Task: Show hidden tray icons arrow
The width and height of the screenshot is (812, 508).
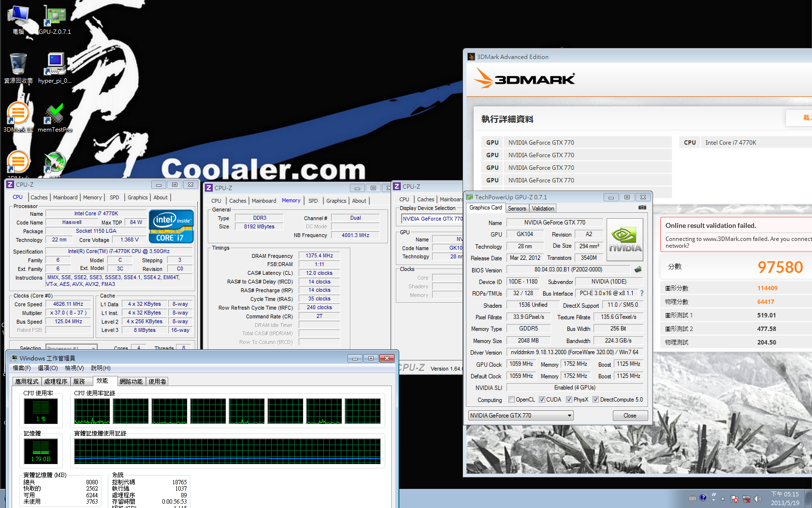Action: pyautogui.click(x=723, y=499)
